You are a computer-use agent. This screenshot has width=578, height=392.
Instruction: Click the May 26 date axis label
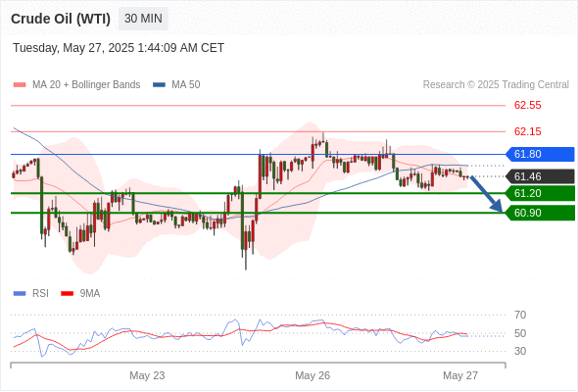tap(313, 375)
